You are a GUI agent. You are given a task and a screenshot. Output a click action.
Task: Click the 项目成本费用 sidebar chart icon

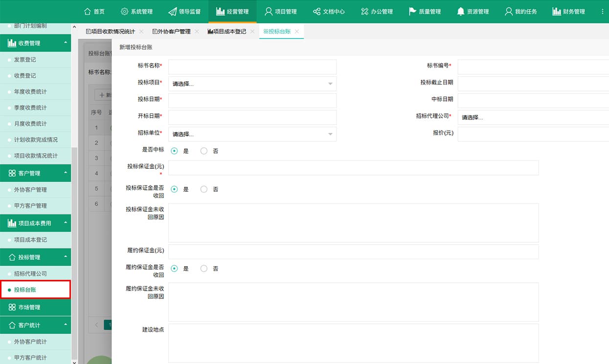(12, 223)
